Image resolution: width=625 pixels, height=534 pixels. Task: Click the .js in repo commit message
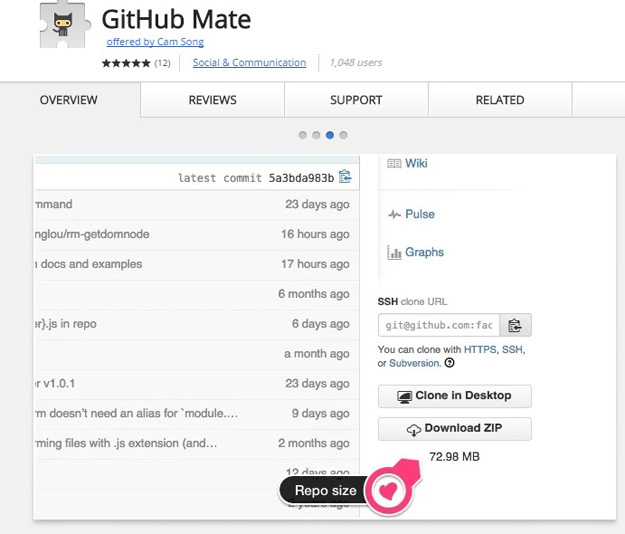coord(66,324)
